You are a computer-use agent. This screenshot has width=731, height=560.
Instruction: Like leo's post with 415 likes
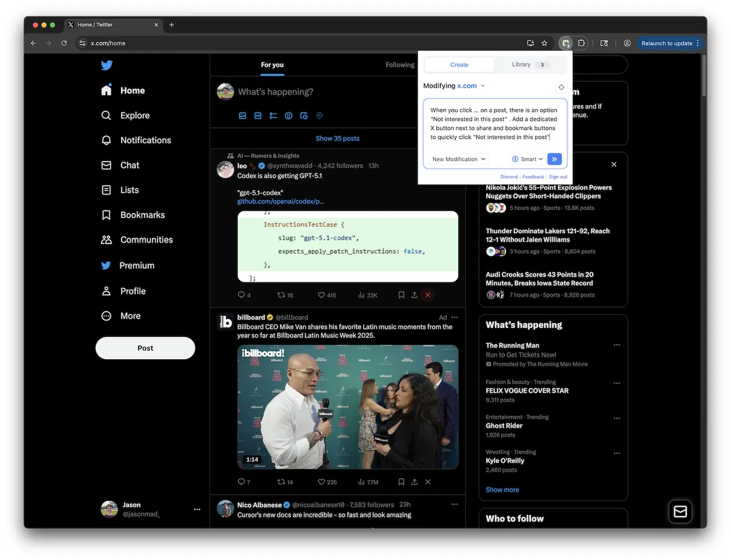pyautogui.click(x=327, y=295)
